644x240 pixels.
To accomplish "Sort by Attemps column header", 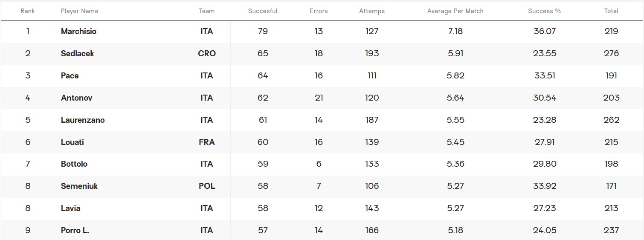I will tap(372, 11).
